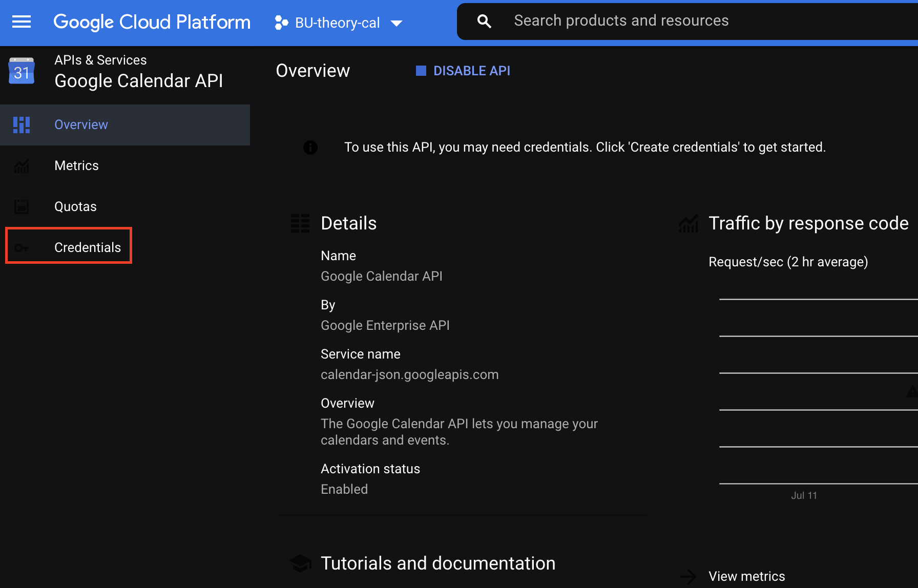Image resolution: width=918 pixels, height=588 pixels.
Task: Open the hamburger navigation menu
Action: [x=22, y=22]
